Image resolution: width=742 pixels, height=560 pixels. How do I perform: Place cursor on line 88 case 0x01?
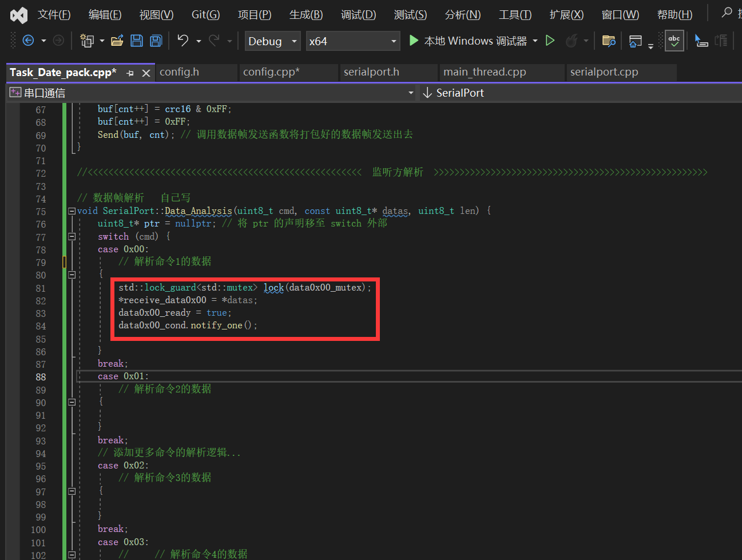(123, 376)
